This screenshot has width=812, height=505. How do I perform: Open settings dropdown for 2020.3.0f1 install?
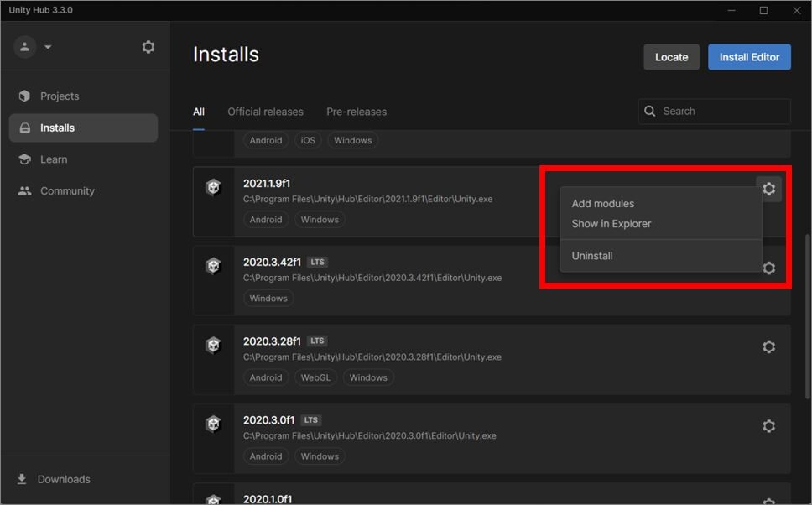coord(768,425)
